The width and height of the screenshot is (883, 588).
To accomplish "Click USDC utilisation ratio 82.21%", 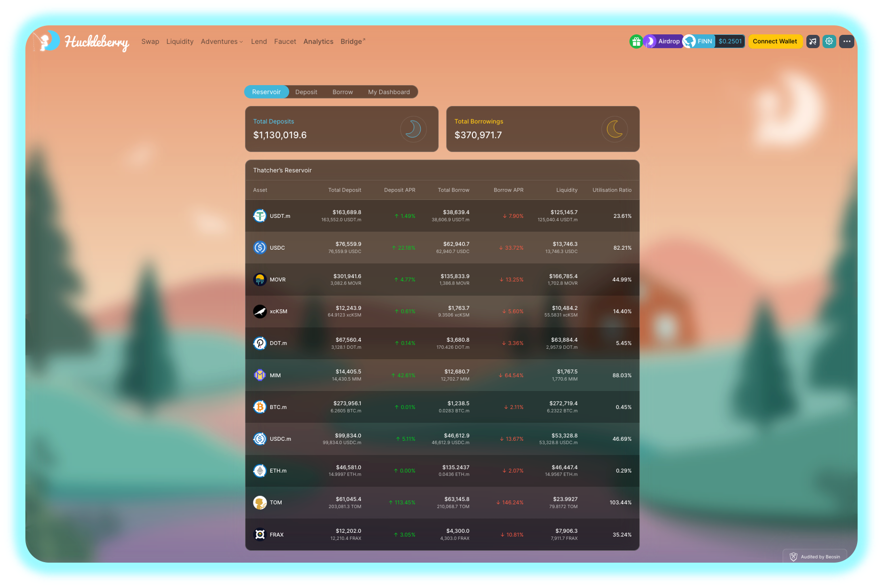I will [x=622, y=248].
